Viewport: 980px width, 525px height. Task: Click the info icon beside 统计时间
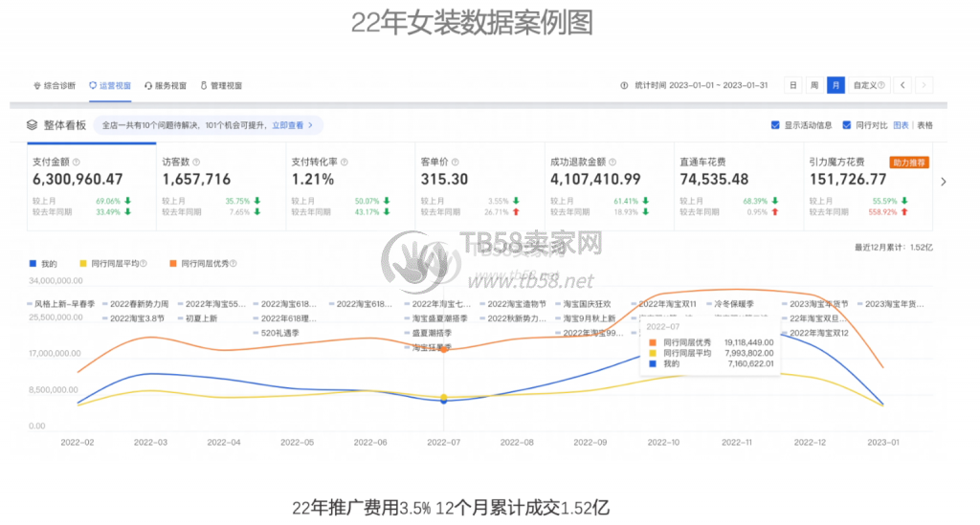coord(624,85)
